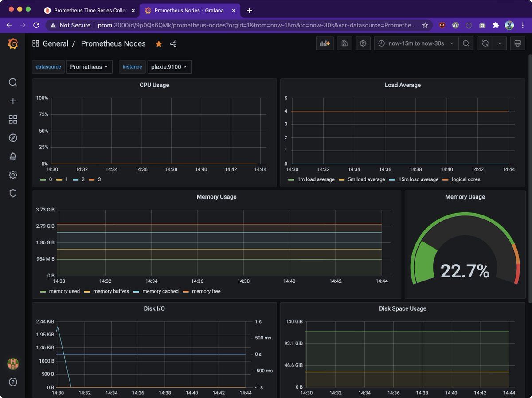This screenshot has width=532, height=398.
Task: Click the datasource variable label
Action: click(x=48, y=67)
